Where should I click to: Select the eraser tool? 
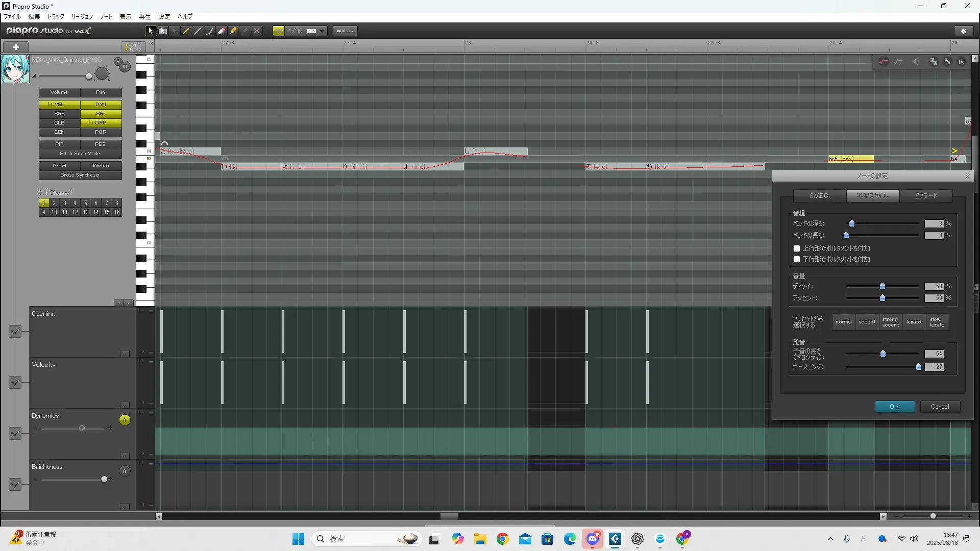(222, 31)
